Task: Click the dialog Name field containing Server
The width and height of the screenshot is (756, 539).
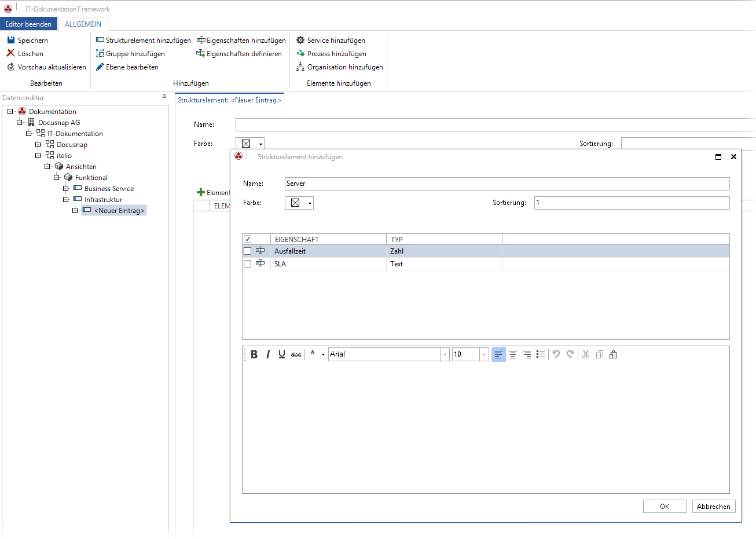Action: [507, 184]
